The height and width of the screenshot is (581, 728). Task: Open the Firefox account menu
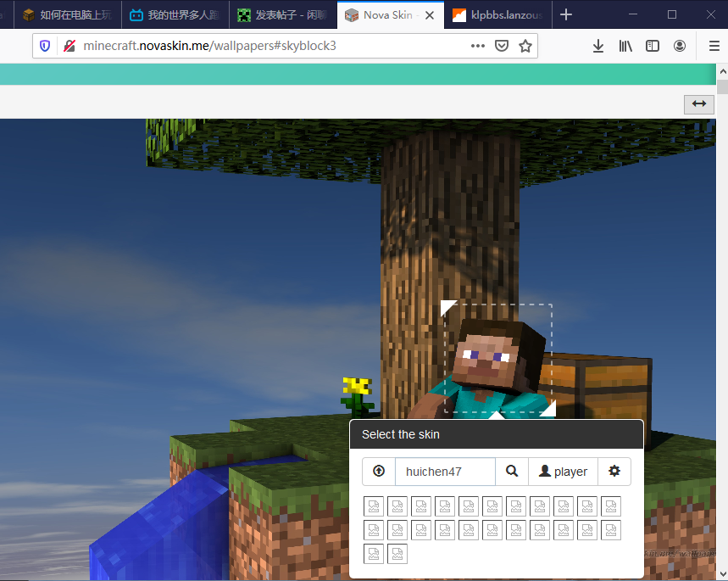[x=679, y=46]
